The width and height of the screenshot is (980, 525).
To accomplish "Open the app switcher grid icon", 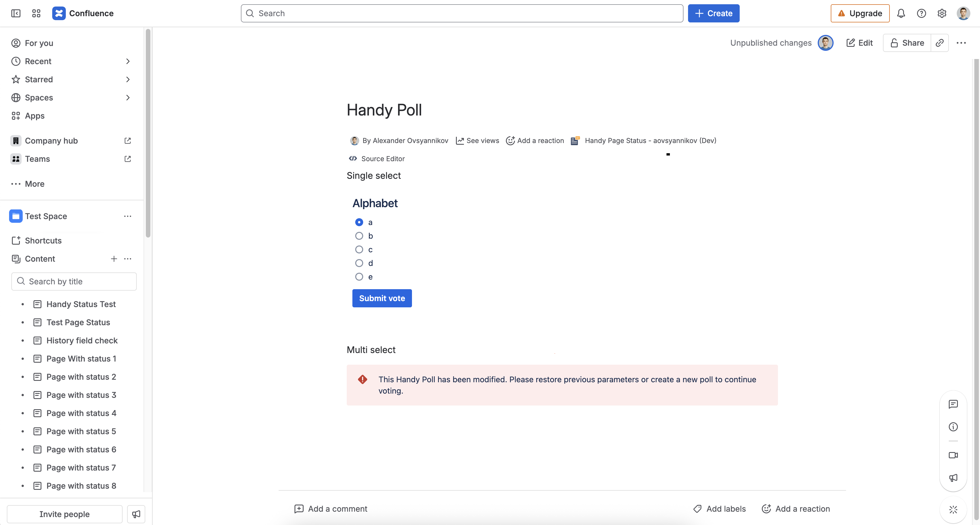I will pyautogui.click(x=36, y=13).
